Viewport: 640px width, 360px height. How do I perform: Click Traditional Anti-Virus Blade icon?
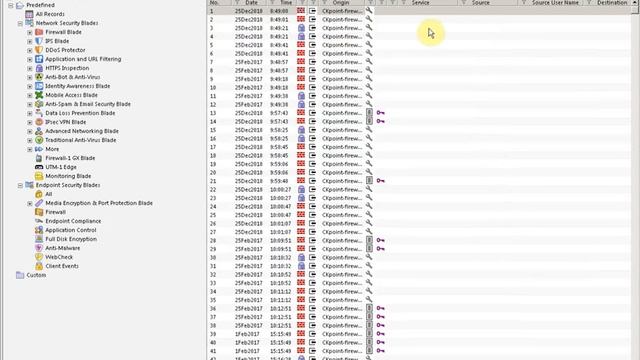pos(39,140)
